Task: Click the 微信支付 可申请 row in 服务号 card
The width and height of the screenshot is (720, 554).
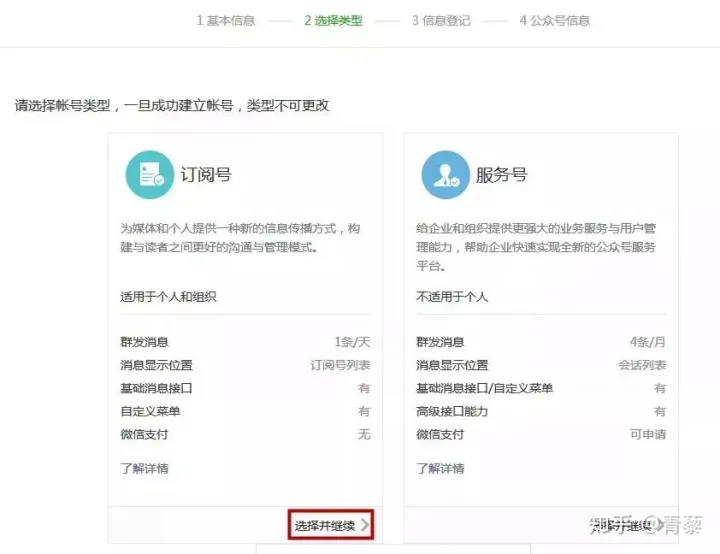Action: click(541, 434)
